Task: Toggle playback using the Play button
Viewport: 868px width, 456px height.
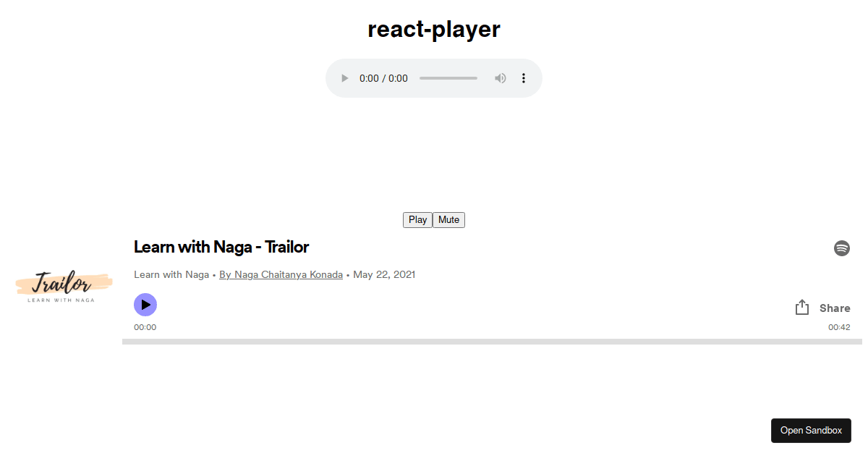Action: pyautogui.click(x=417, y=219)
